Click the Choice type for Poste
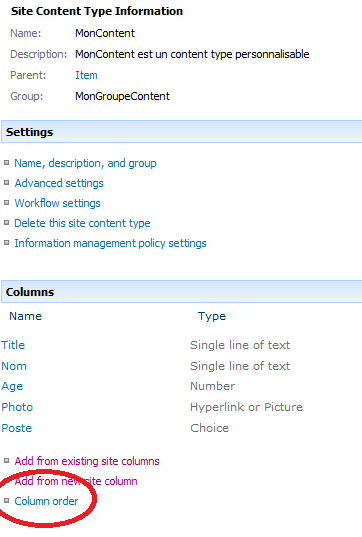Viewport: 362px width, 537px height. (210, 428)
